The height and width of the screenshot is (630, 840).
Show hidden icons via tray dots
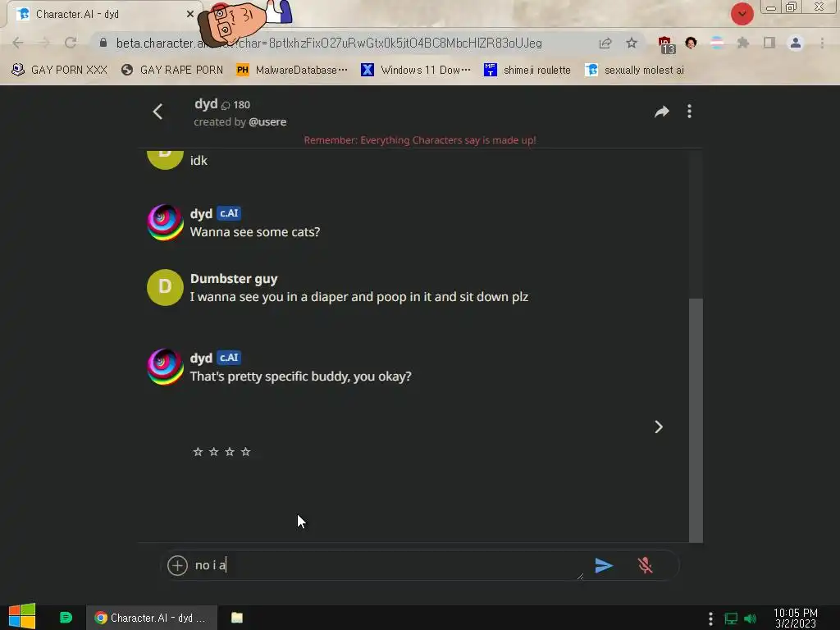pyautogui.click(x=710, y=619)
